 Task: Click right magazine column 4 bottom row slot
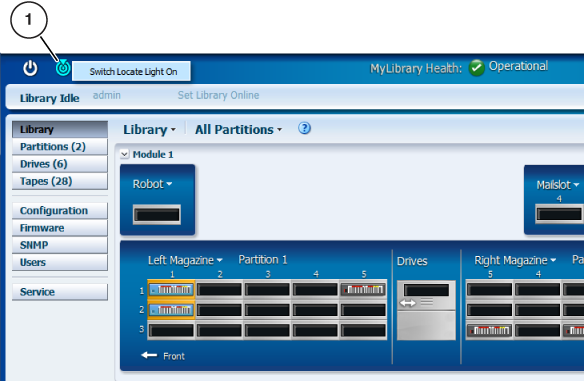538,330
